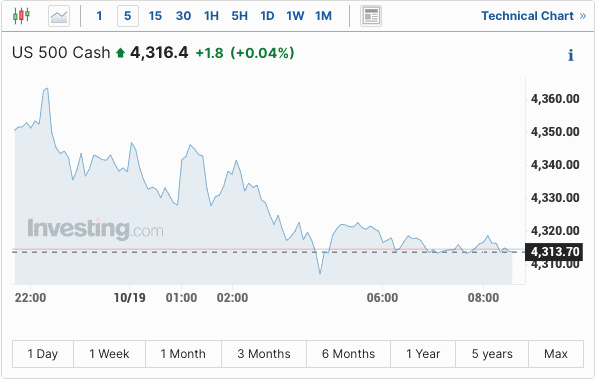Image resolution: width=595 pixels, height=379 pixels.
Task: Select the 5 minute interval
Action: click(x=128, y=16)
